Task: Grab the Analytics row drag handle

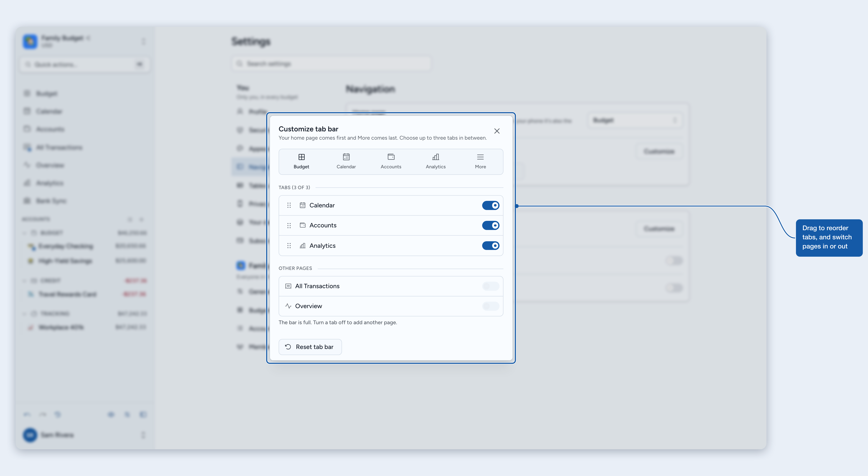Action: 289,246
